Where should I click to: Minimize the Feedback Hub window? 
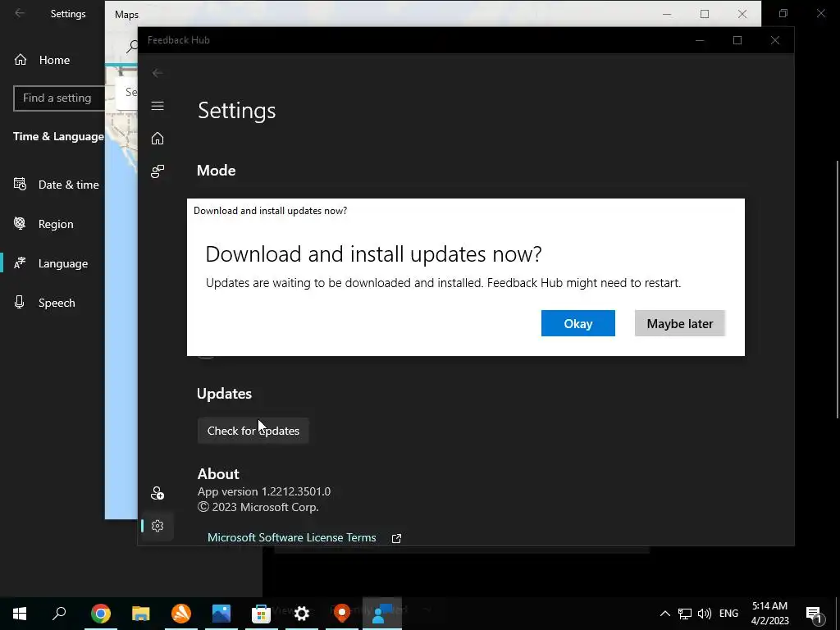pyautogui.click(x=700, y=40)
